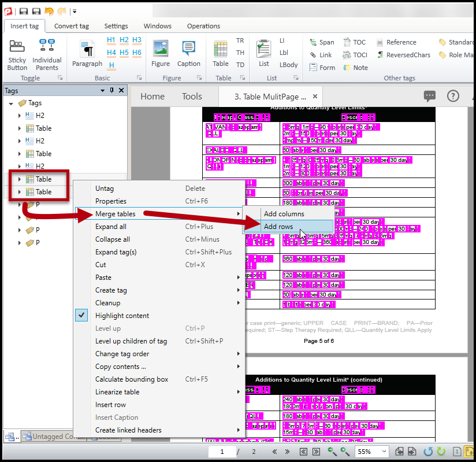Viewport: 476px width, 462px height.
Task: Open the help question mark icon
Action: pos(453,97)
